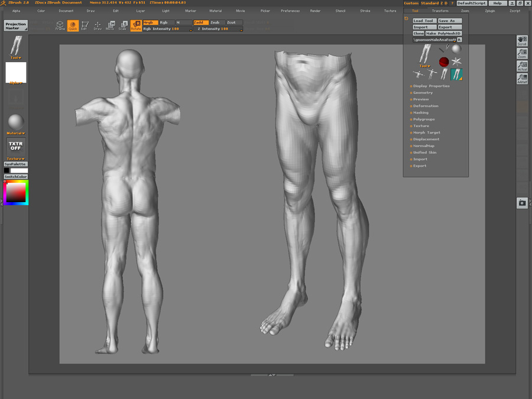532x399 pixels.
Task: Open the Alpha menu
Action: pos(17,11)
